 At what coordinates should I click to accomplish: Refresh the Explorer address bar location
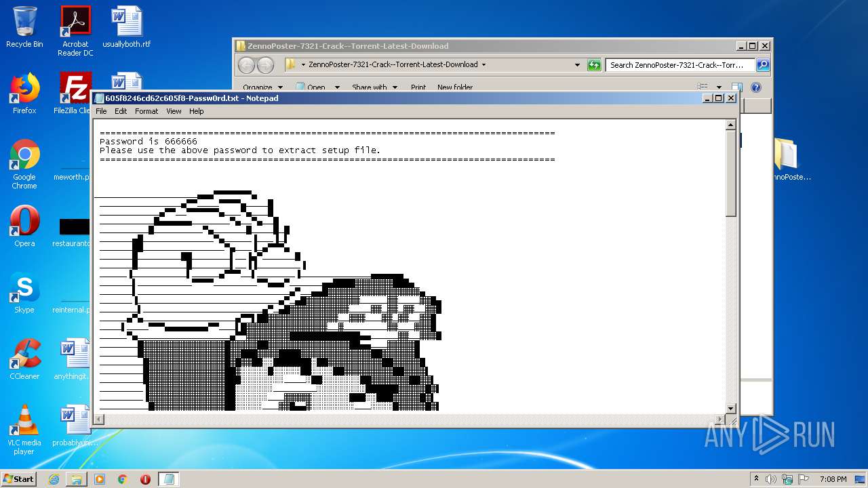[x=594, y=65]
